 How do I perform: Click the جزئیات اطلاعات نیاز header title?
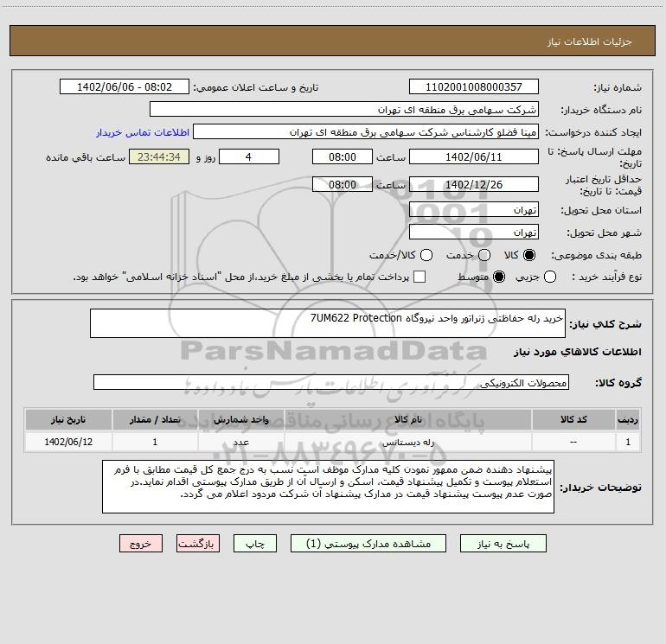pyautogui.click(x=590, y=41)
